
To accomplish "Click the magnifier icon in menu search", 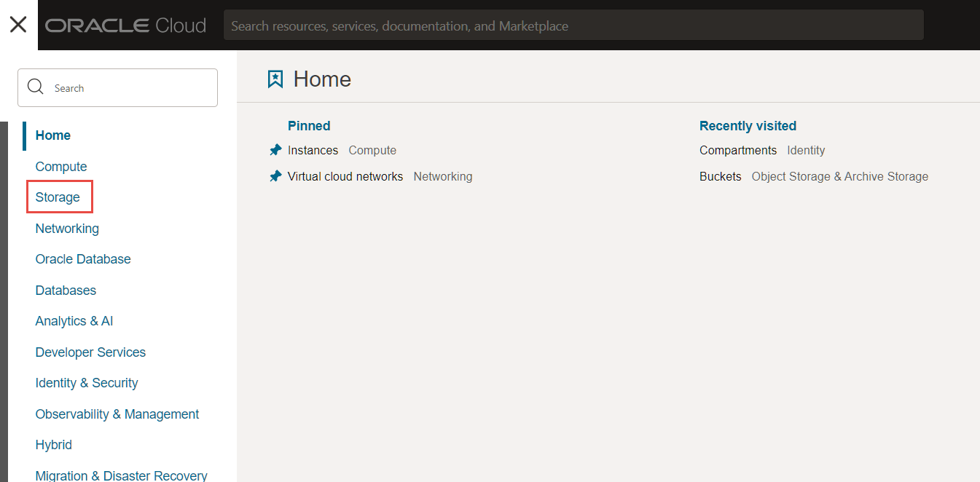I will [35, 87].
